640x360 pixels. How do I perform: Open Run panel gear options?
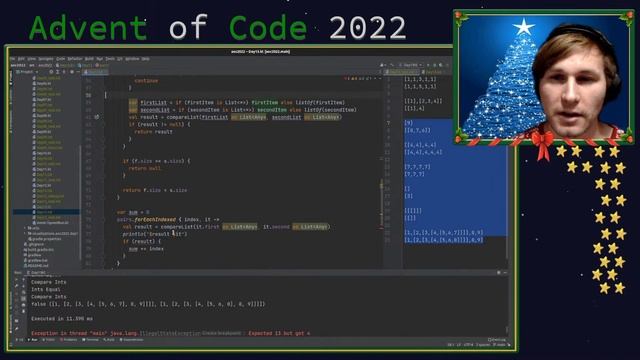coord(498,272)
